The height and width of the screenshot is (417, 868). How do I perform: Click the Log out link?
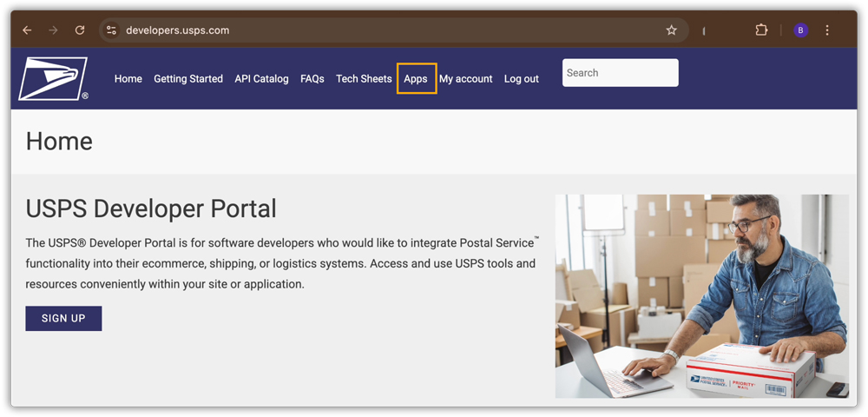click(x=522, y=79)
